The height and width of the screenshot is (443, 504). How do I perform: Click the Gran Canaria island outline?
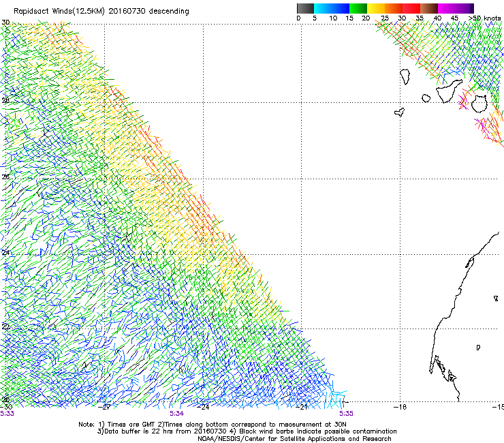pos(479,104)
